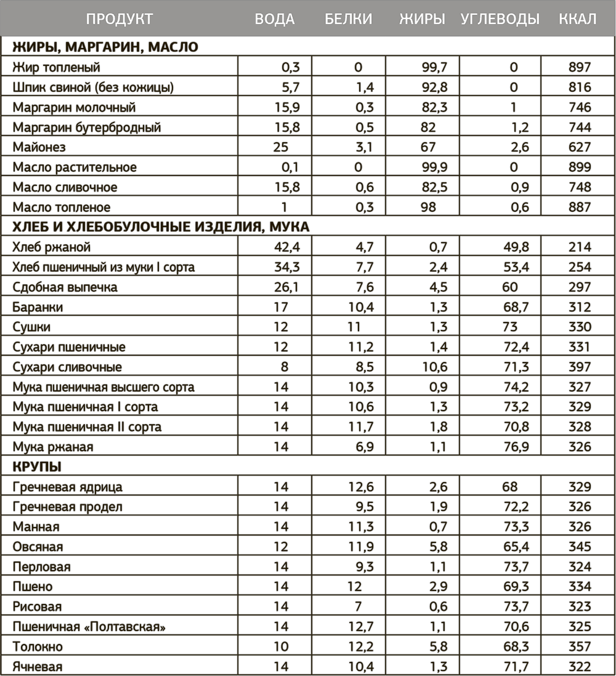Select the 357 kcal value for Толокно
Image resolution: width=616 pixels, height=676 pixels.
click(x=579, y=646)
